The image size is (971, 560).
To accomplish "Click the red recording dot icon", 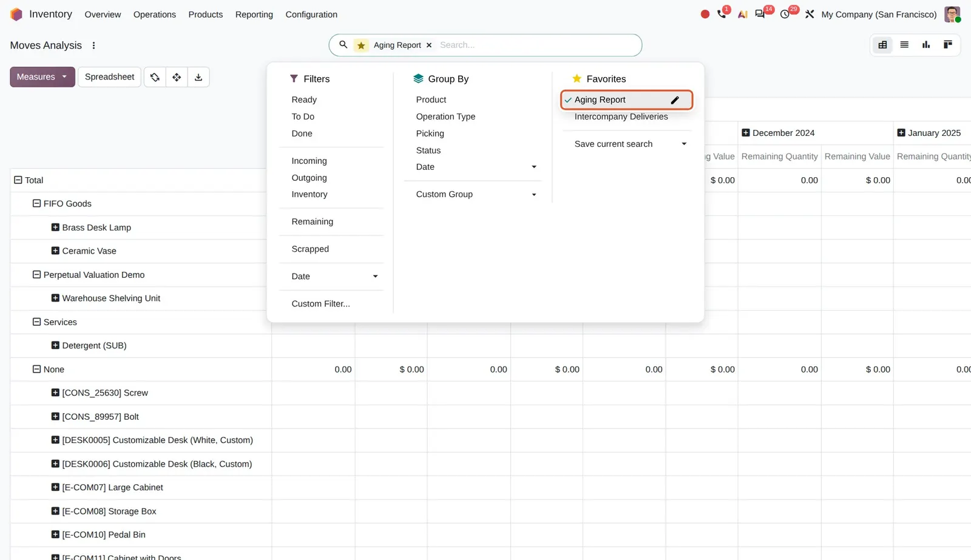I will 705,14.
